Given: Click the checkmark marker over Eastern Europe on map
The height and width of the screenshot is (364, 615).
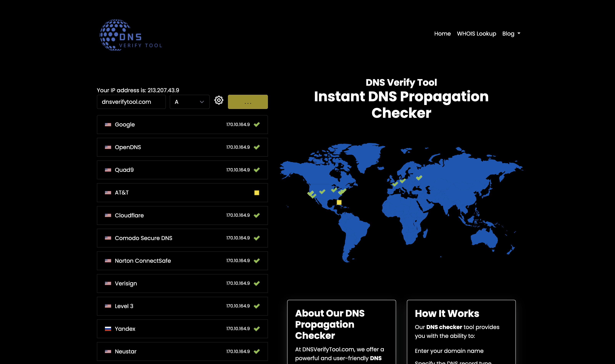Looking at the screenshot, I should click(x=419, y=178).
